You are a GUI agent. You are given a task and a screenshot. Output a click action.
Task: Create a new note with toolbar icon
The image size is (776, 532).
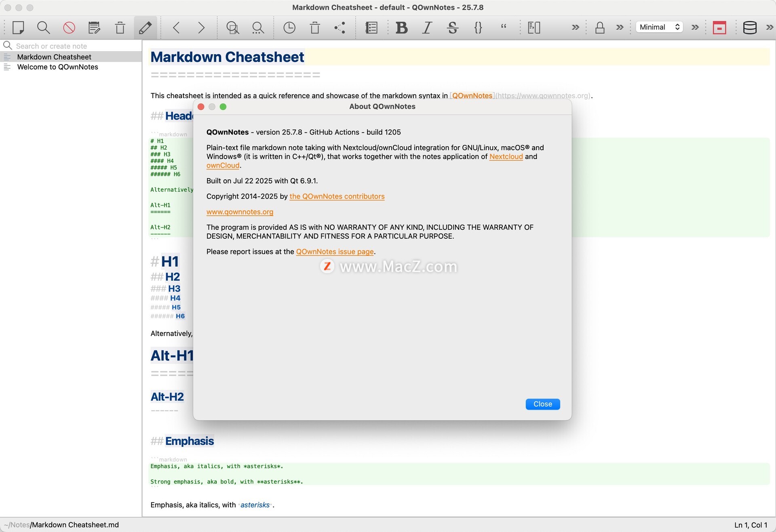click(x=19, y=27)
